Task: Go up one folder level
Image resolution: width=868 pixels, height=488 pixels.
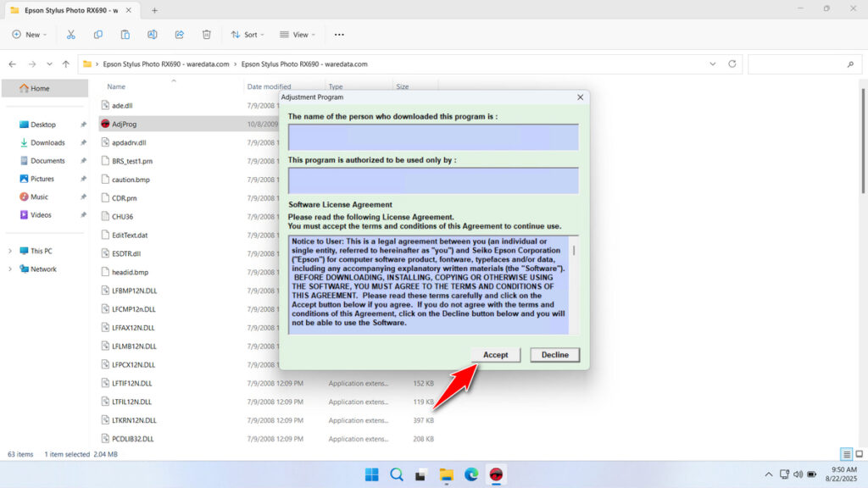Action: [x=66, y=64]
